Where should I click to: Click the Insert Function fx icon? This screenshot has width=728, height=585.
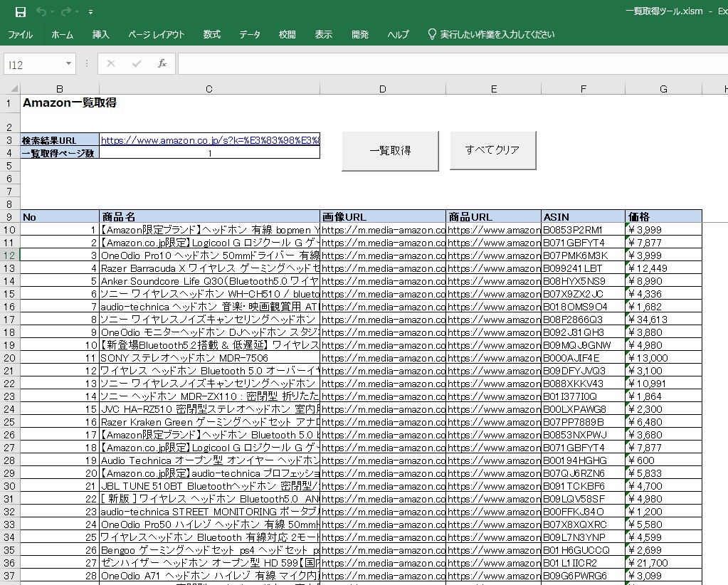click(x=162, y=63)
